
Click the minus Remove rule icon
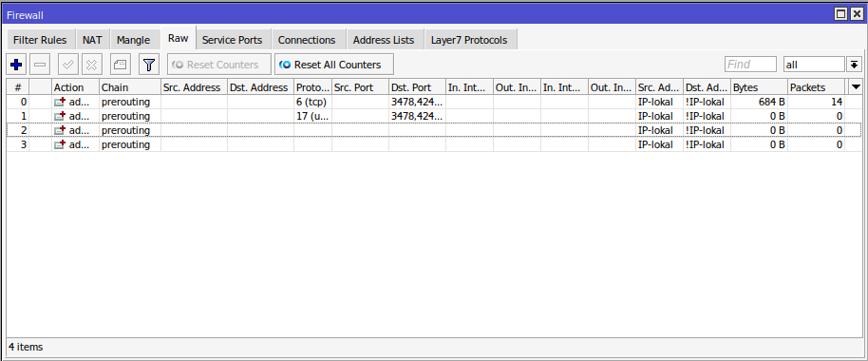[x=40, y=65]
